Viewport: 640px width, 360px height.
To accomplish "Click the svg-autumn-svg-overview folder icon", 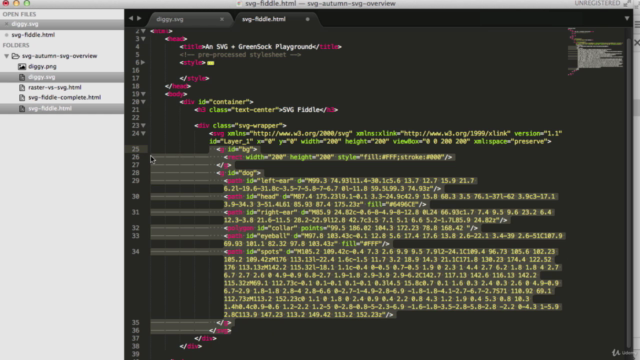I will (16, 56).
